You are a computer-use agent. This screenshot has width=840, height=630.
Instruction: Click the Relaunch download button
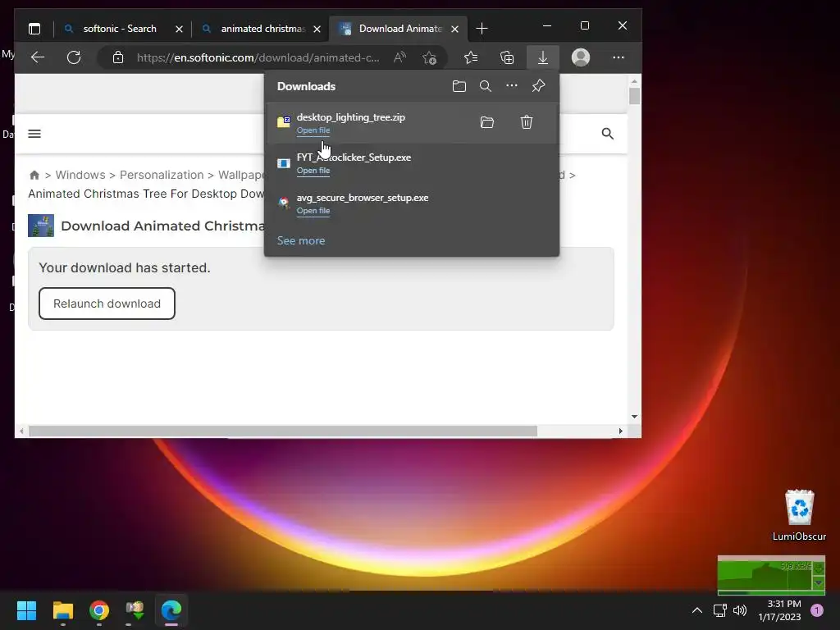tap(107, 304)
